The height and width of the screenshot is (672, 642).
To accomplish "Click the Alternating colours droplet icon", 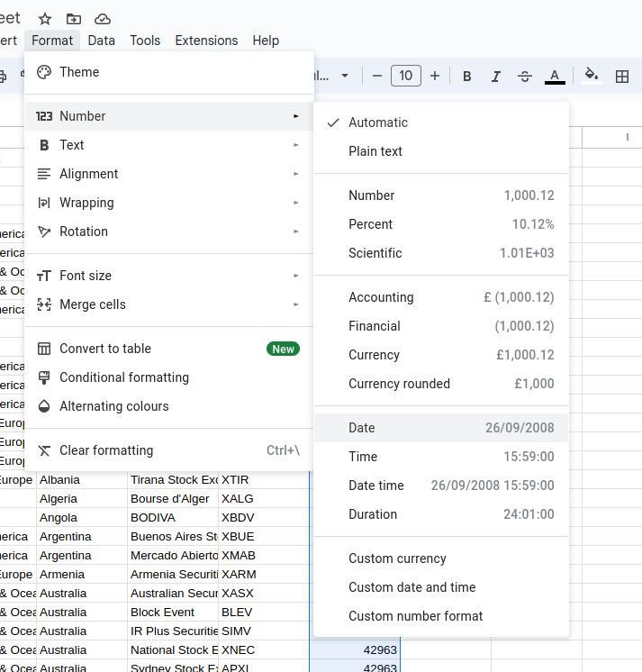I will (44, 406).
